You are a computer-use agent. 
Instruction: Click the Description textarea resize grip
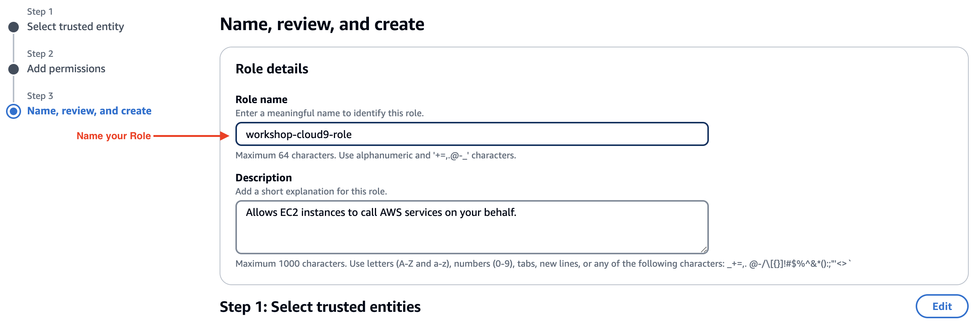click(704, 249)
